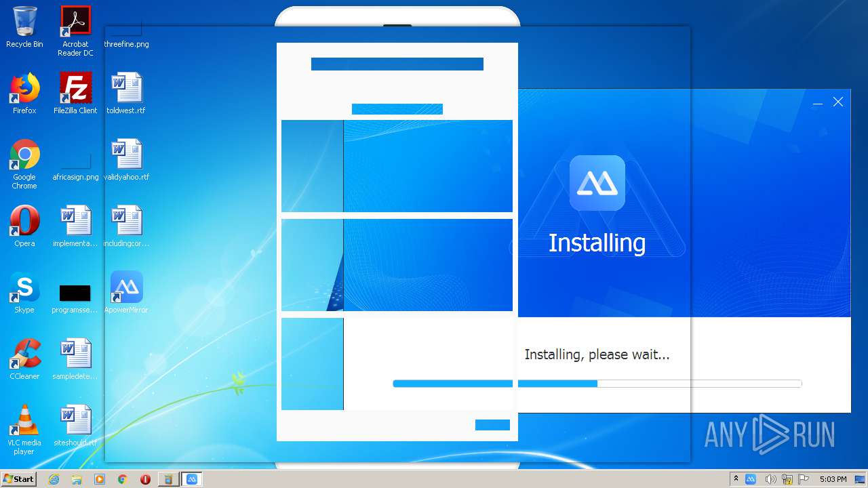Image resolution: width=868 pixels, height=488 pixels.
Task: Open VLC media player shortcut
Action: [x=24, y=430]
